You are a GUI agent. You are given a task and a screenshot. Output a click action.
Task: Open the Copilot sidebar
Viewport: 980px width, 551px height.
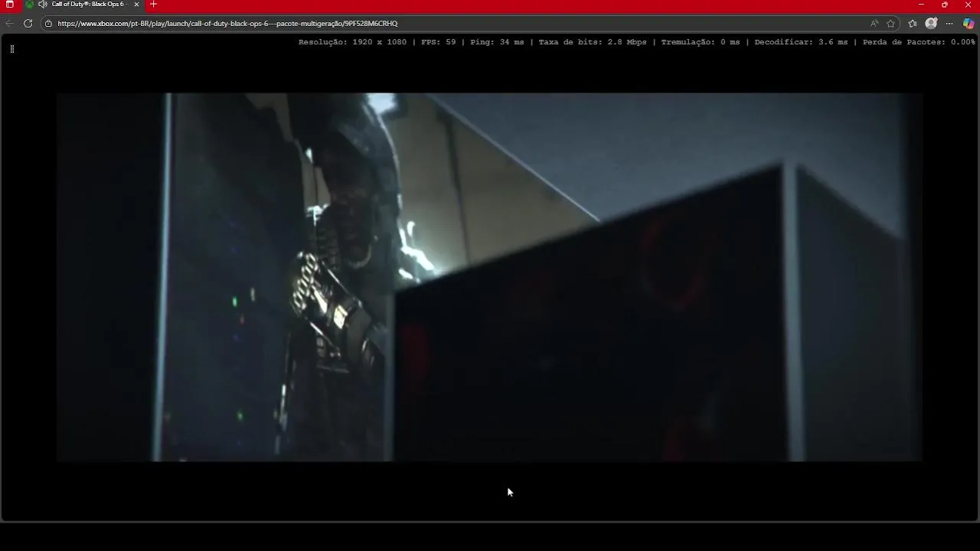tap(969, 23)
